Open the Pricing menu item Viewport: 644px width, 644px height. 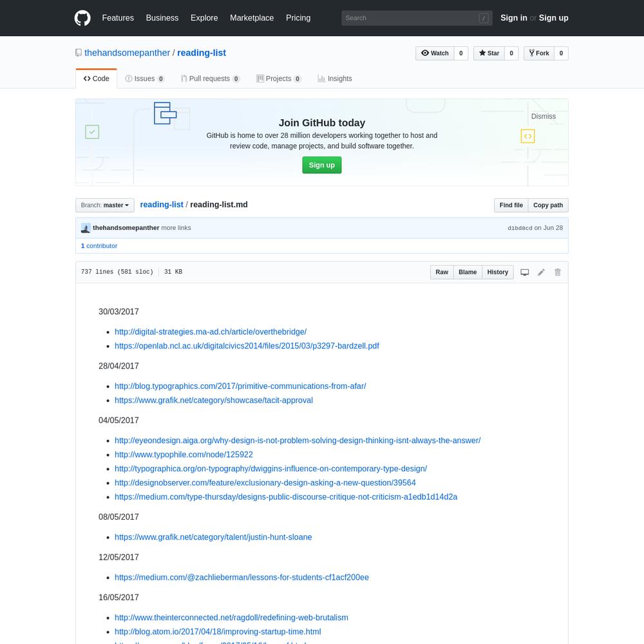click(x=298, y=18)
